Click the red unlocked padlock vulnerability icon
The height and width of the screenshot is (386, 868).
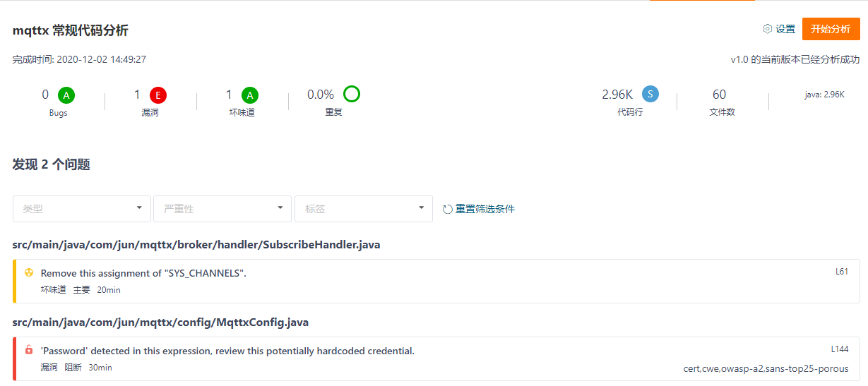[29, 350]
